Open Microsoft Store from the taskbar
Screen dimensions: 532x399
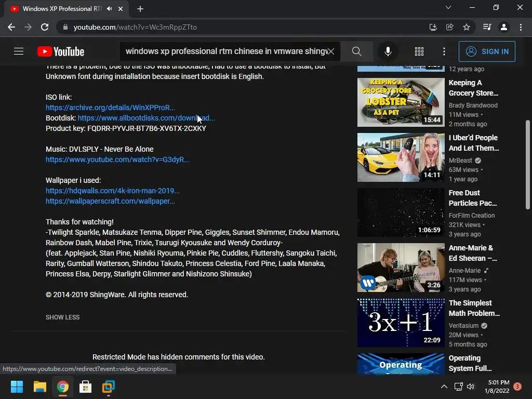click(85, 387)
